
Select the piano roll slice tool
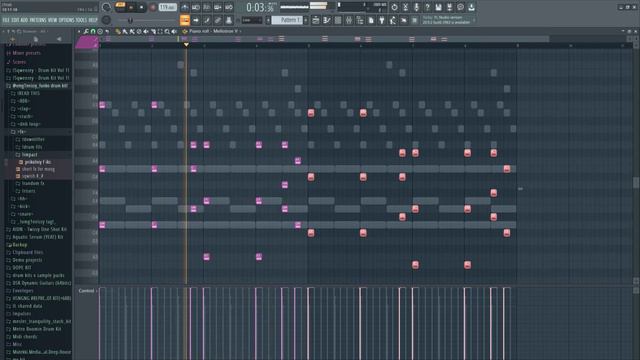tap(153, 31)
